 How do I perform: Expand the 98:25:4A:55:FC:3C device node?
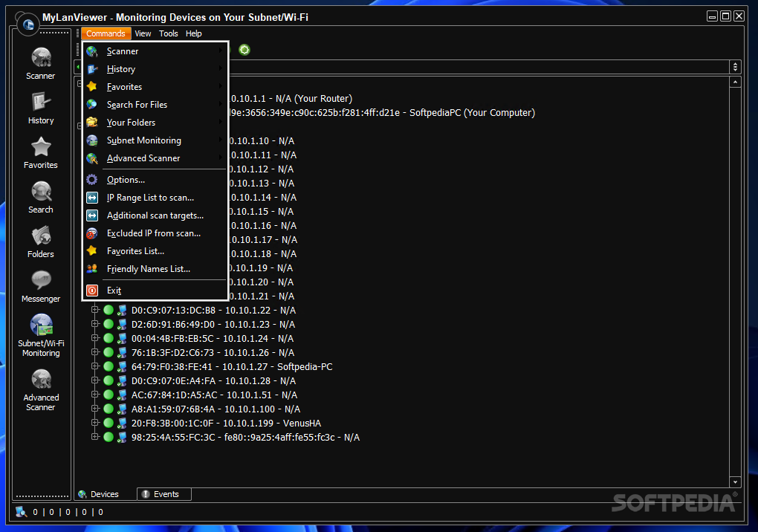click(95, 437)
